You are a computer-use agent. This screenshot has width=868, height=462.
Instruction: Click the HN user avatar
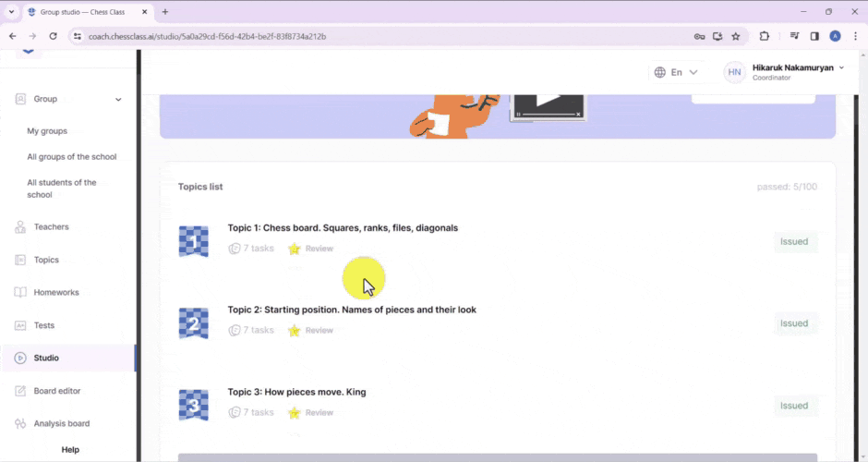(x=735, y=73)
